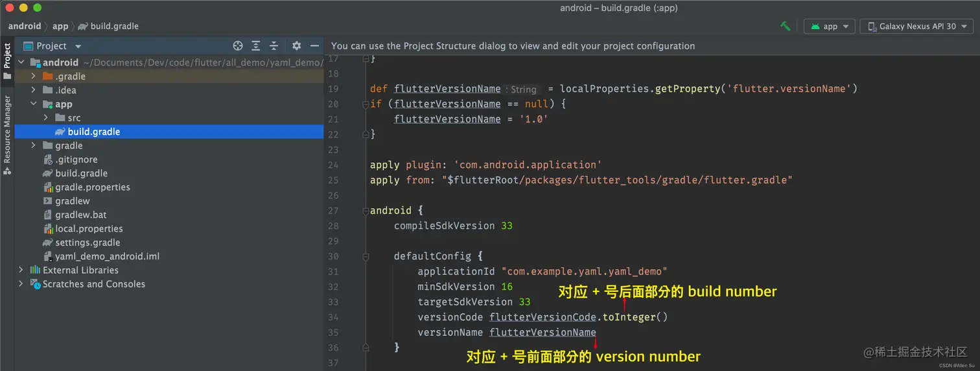Open the app run configuration dropdown
This screenshot has height=371, width=980.
click(x=830, y=27)
